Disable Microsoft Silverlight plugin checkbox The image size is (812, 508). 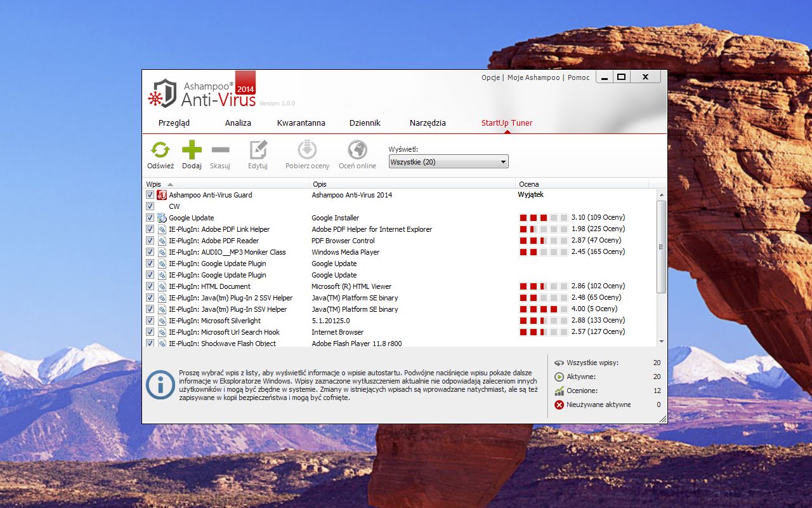pyautogui.click(x=150, y=321)
